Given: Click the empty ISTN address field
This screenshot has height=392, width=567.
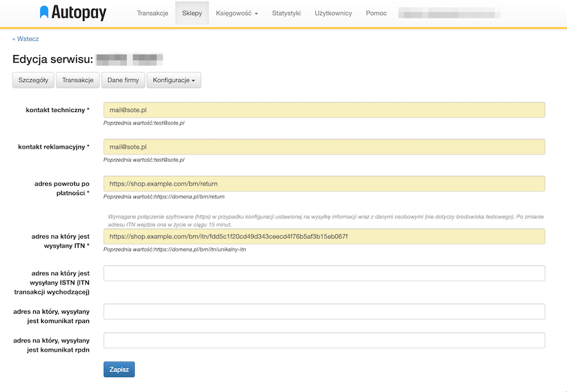Looking at the screenshot, I should (323, 272).
